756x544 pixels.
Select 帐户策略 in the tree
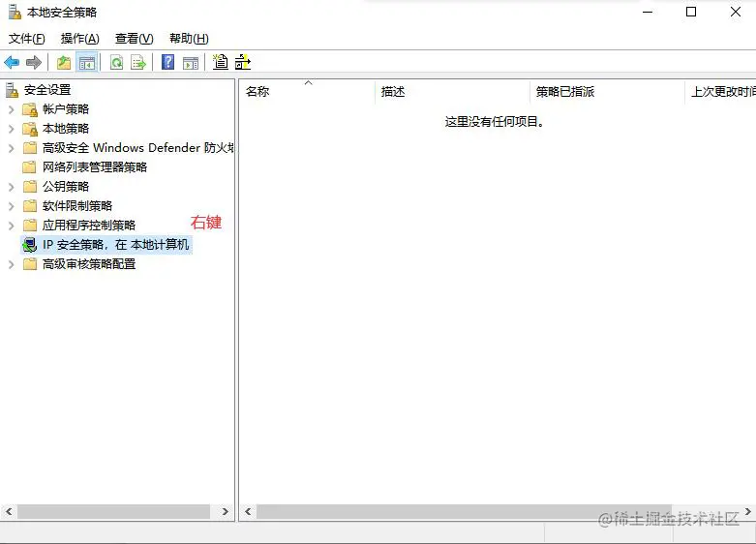[x=66, y=109]
